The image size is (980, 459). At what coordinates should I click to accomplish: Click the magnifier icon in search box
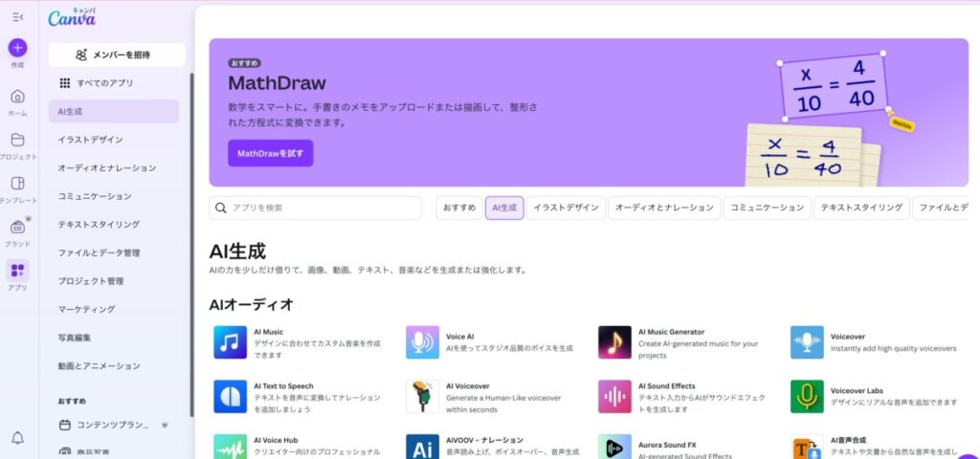(x=221, y=208)
